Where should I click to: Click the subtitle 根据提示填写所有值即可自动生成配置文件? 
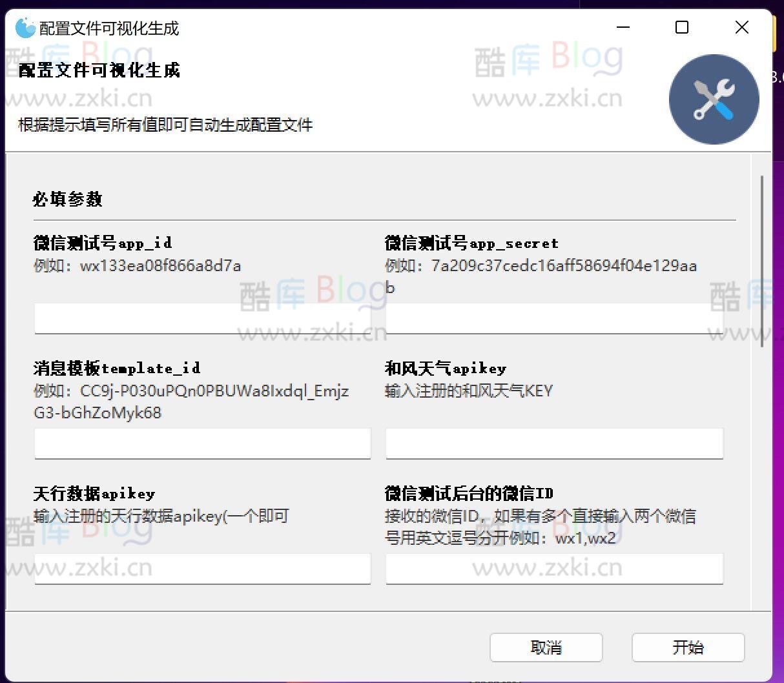164,125
